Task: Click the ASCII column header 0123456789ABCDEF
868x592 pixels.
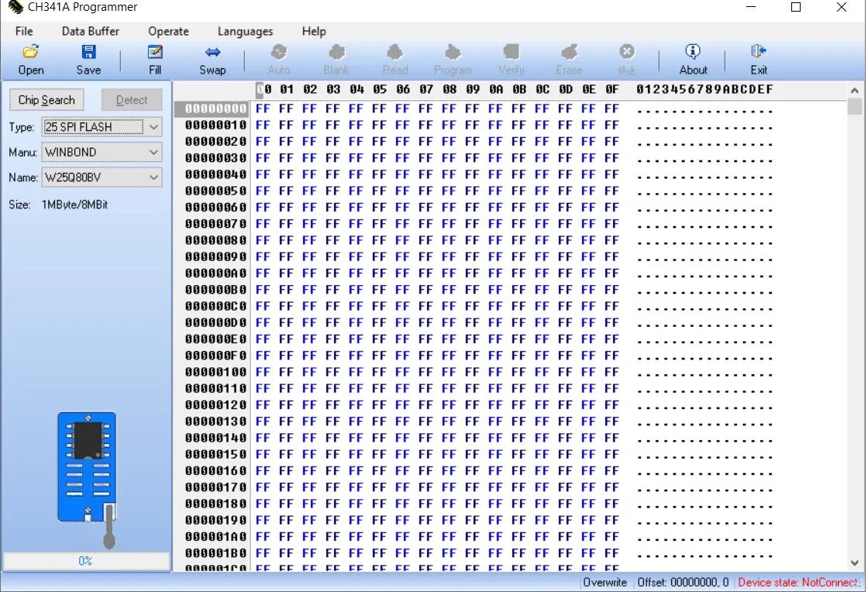Action: (704, 89)
